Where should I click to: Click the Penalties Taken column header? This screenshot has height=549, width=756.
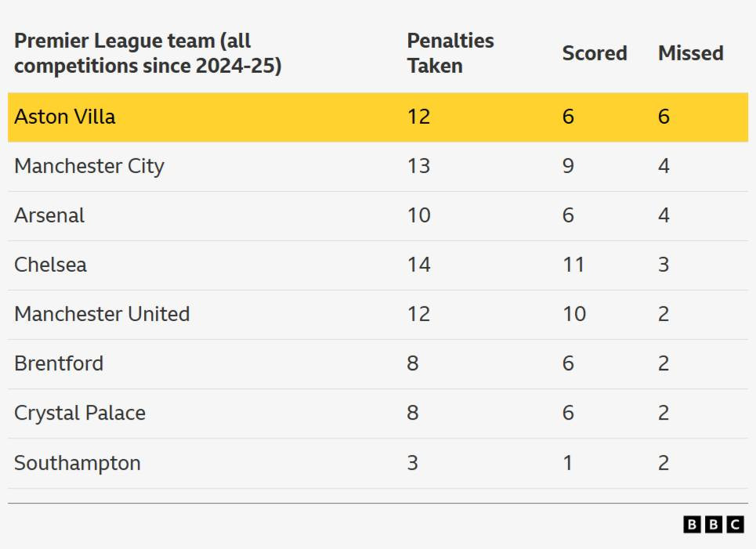pyautogui.click(x=450, y=53)
